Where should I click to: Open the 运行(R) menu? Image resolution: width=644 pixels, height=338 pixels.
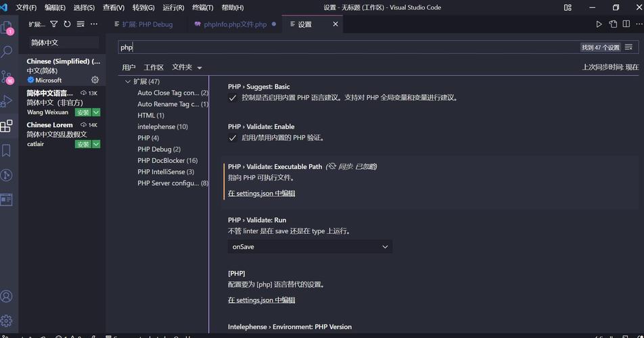[x=173, y=7]
